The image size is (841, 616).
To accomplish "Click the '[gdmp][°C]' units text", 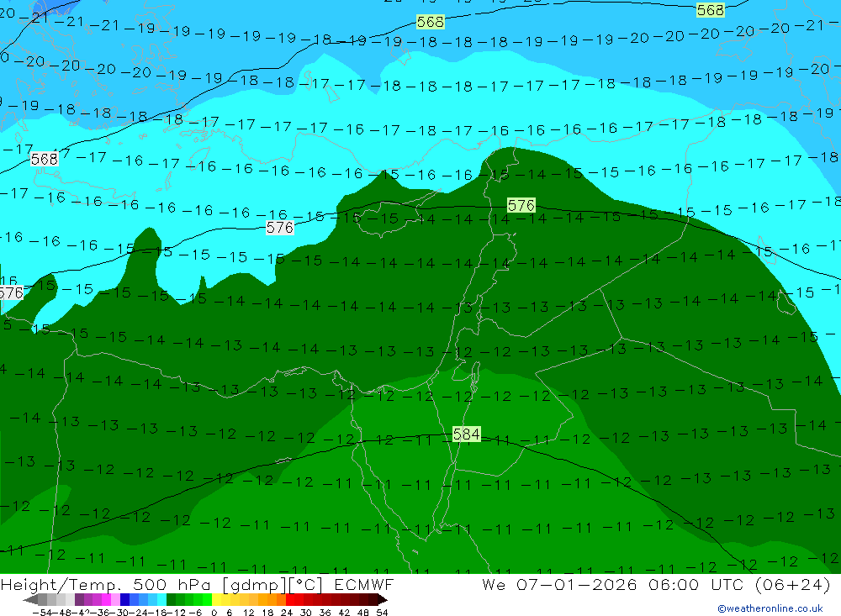I will (x=272, y=584).
